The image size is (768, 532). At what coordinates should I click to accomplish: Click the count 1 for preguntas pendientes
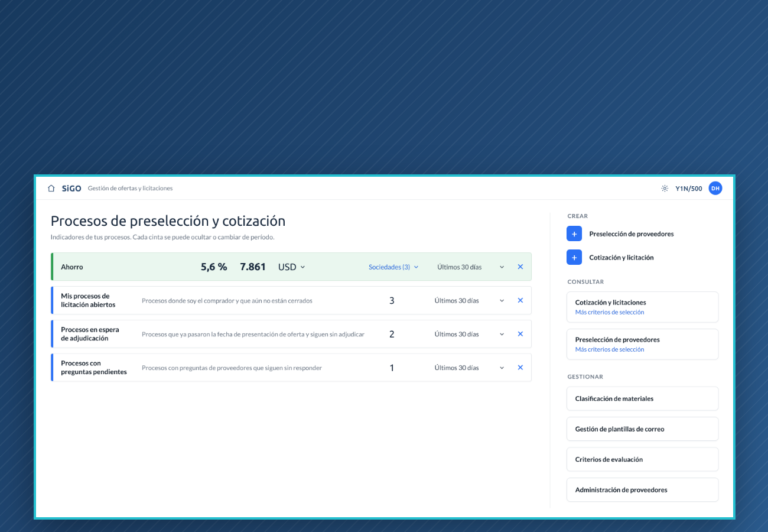click(x=391, y=367)
